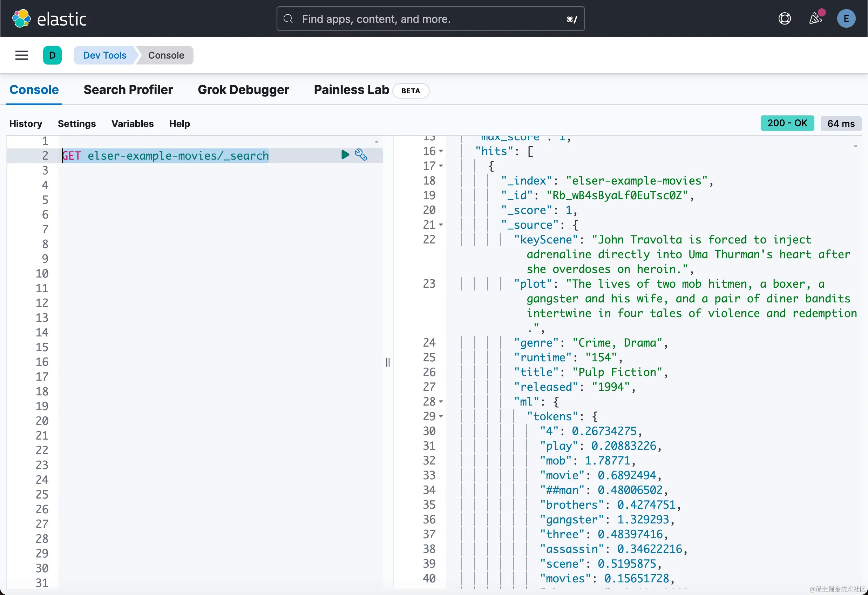Open the hamburger navigation menu

pos(21,55)
